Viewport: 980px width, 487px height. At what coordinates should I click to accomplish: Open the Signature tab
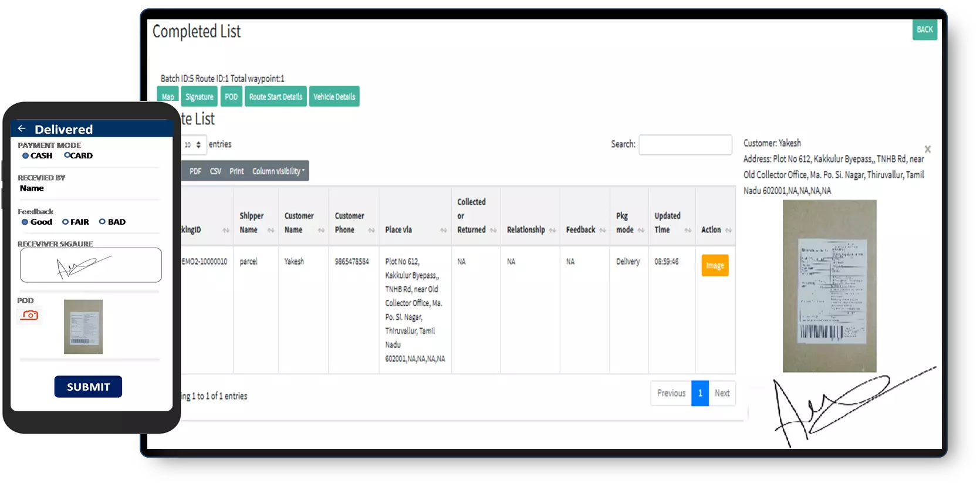pyautogui.click(x=199, y=97)
